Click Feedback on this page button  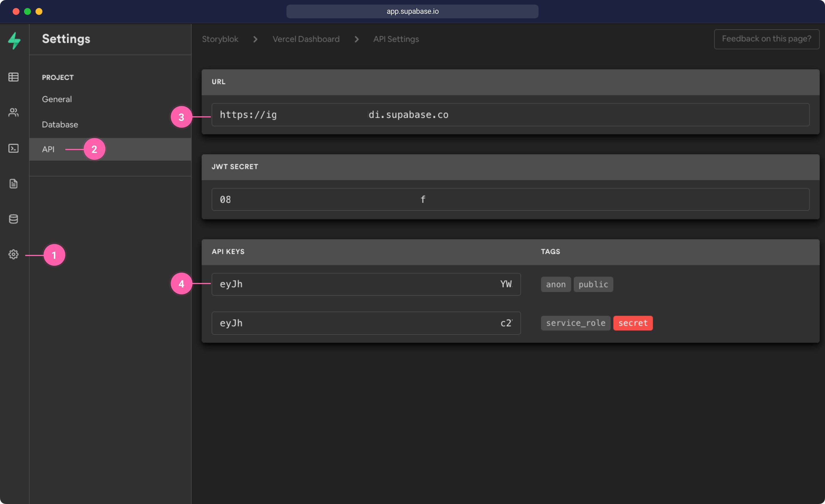766,39
